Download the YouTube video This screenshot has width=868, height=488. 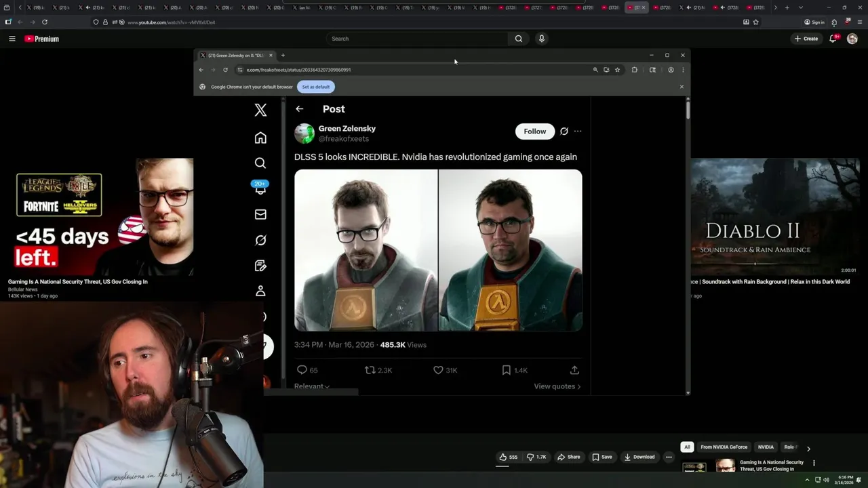639,457
